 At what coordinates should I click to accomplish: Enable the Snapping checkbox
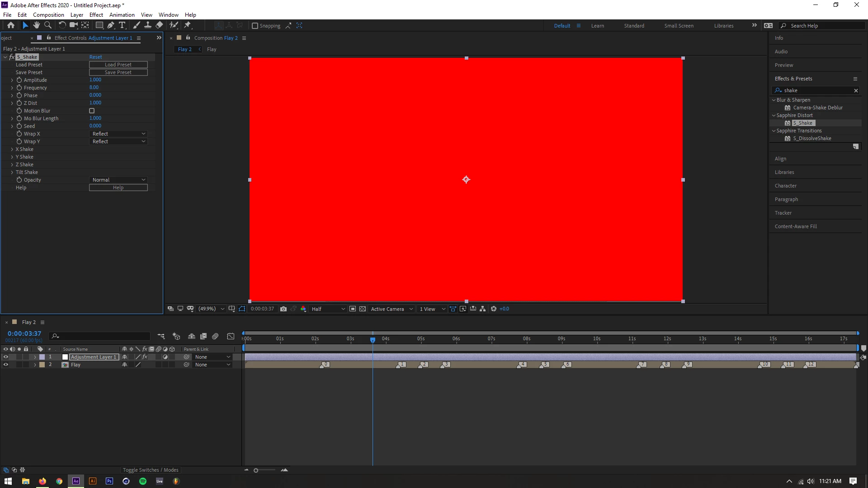(255, 26)
